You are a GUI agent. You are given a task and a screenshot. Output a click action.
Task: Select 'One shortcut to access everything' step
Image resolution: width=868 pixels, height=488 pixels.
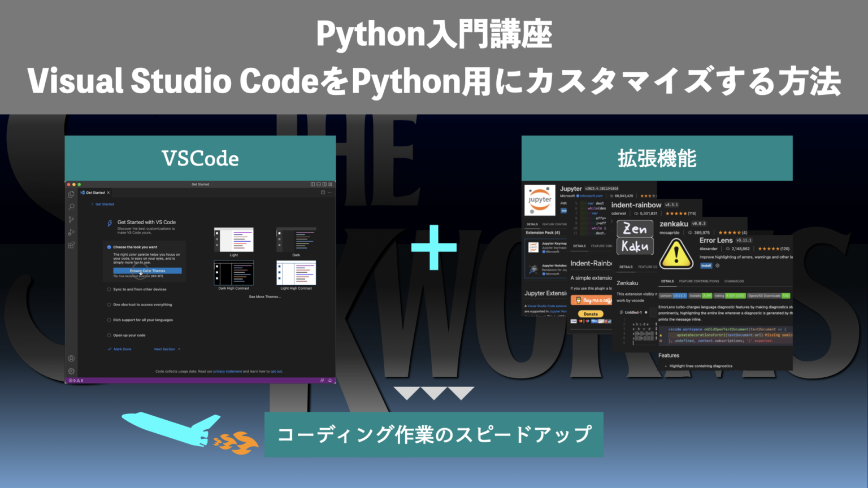142,304
